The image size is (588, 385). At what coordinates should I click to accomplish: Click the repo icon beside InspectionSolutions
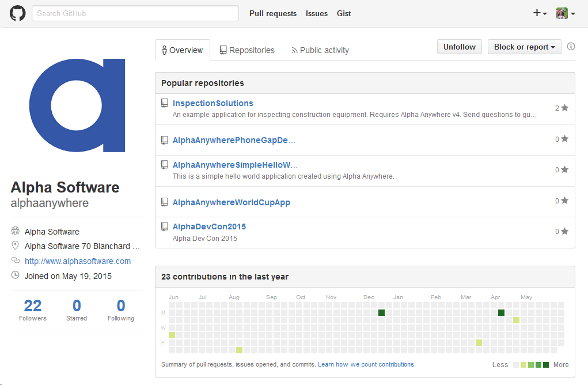tap(165, 103)
